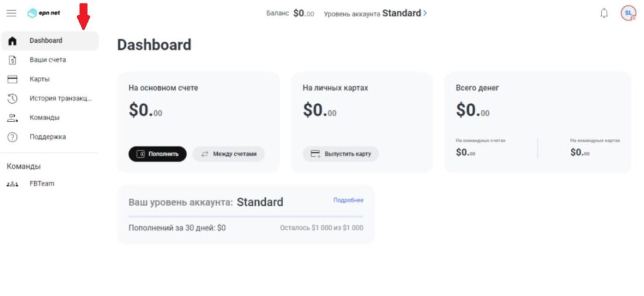Open notifications bell icon
This screenshot has width=644, height=296.
coord(604,13)
